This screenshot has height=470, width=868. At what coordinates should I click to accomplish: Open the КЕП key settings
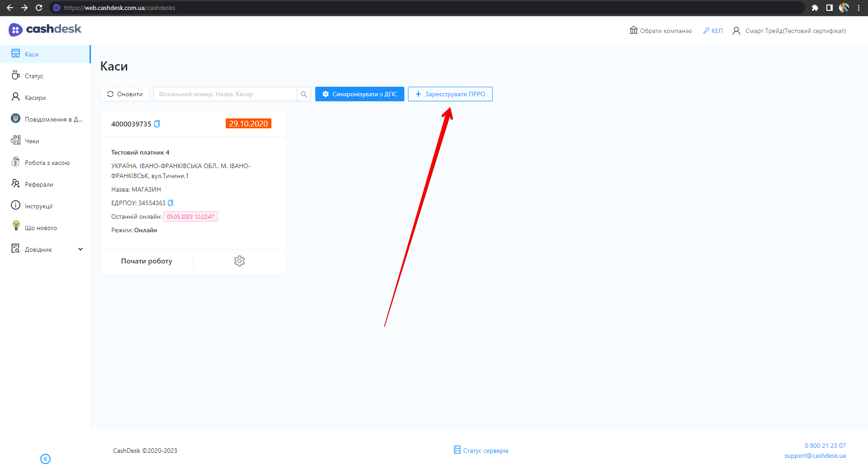[713, 31]
